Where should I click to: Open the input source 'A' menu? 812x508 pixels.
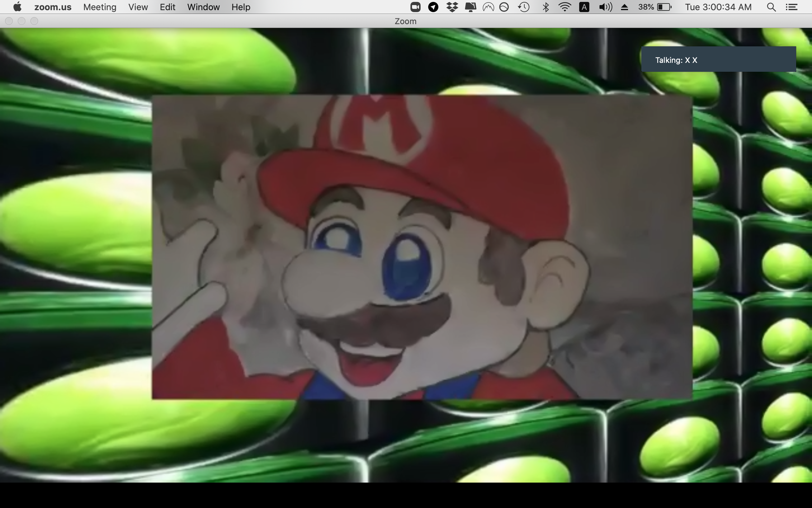click(584, 7)
